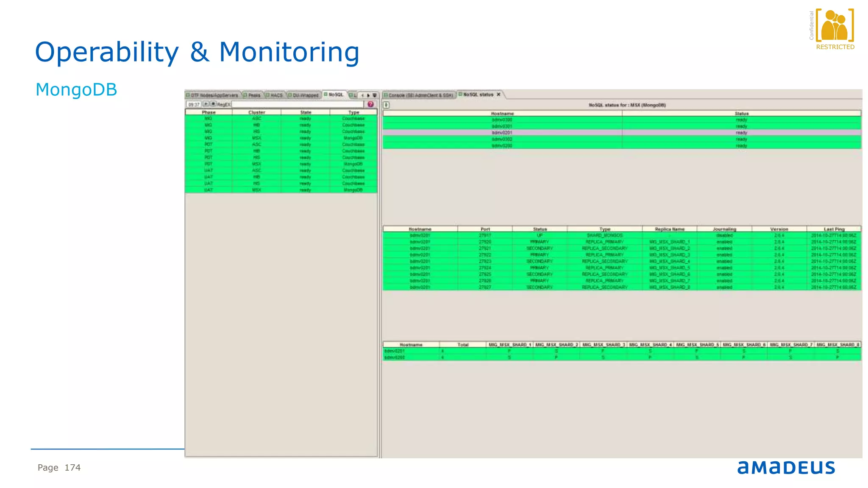Screen dimensions: 868x488
Task: Click the MIG_MSX_SHARD_8 column header
Action: (838, 344)
